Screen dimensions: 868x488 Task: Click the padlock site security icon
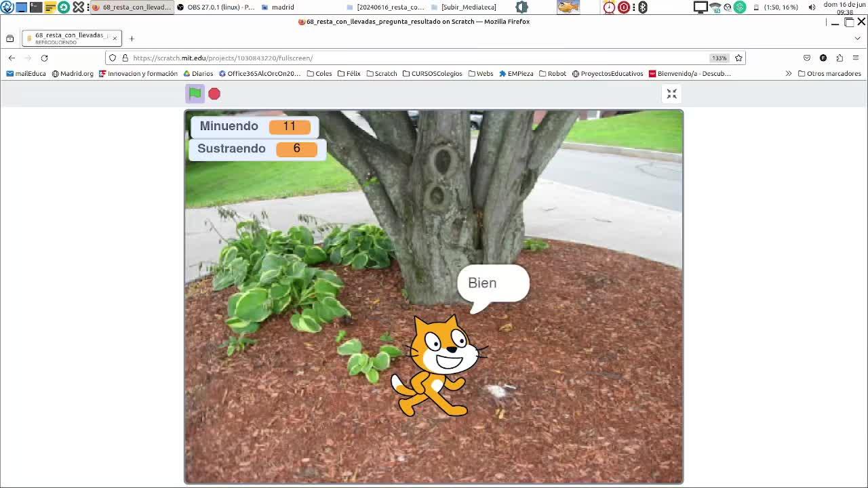pos(125,58)
